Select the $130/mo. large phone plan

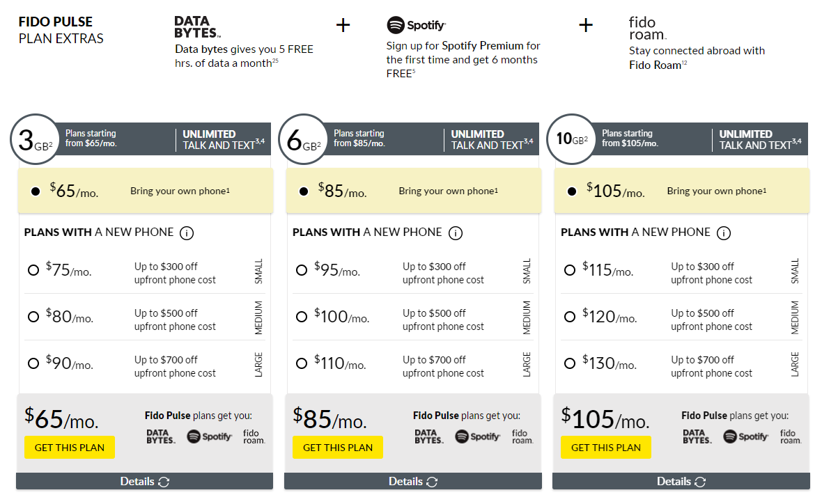coord(570,363)
